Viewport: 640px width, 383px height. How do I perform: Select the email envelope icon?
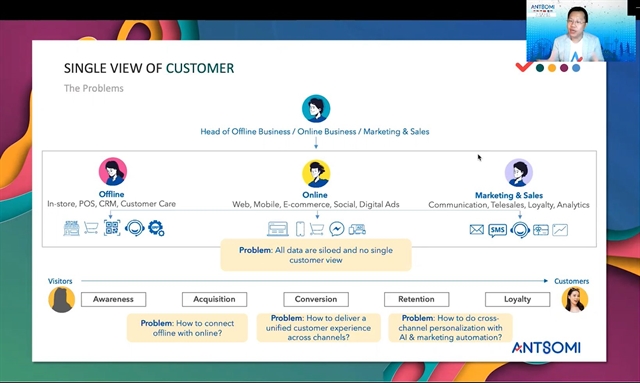476,230
